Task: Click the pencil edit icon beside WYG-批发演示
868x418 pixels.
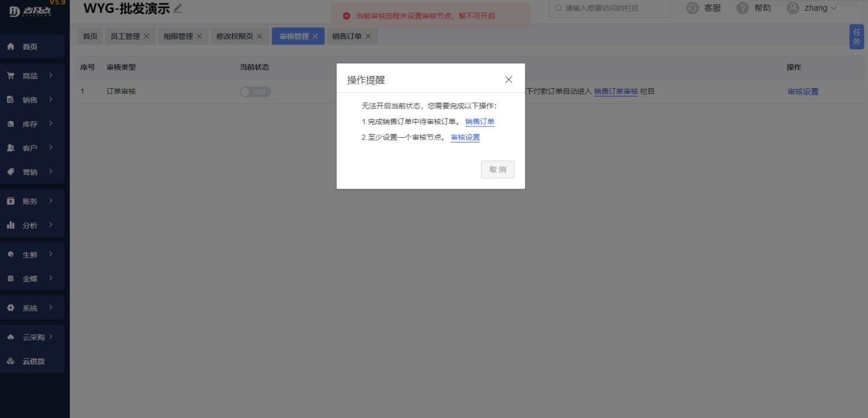Action: (x=178, y=8)
